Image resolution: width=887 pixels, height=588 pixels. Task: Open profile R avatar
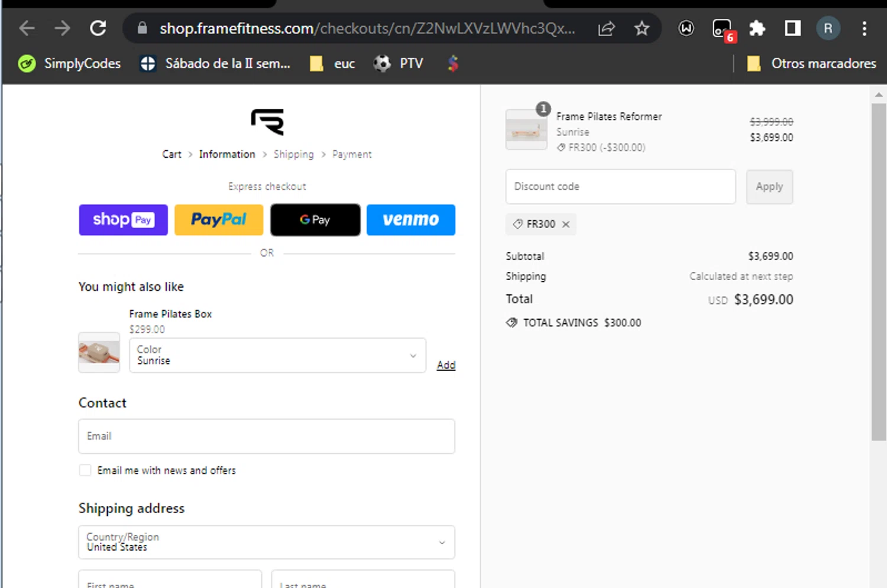[x=828, y=28]
